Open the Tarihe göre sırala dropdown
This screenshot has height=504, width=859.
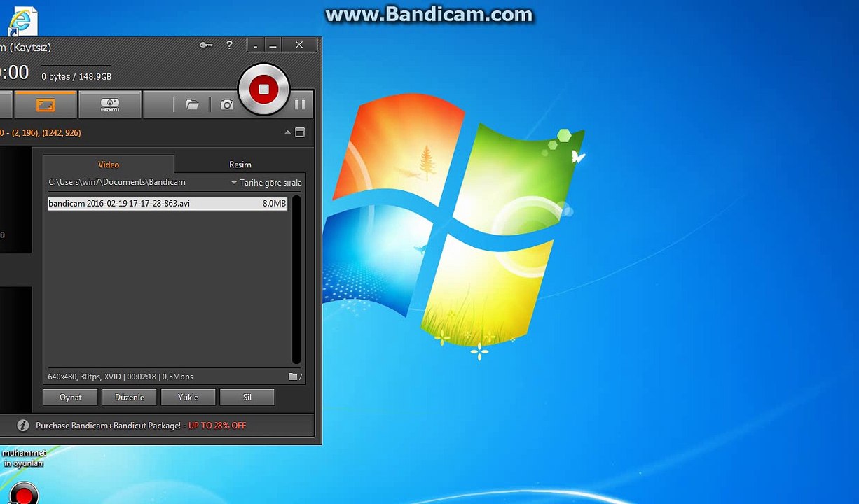(x=267, y=183)
